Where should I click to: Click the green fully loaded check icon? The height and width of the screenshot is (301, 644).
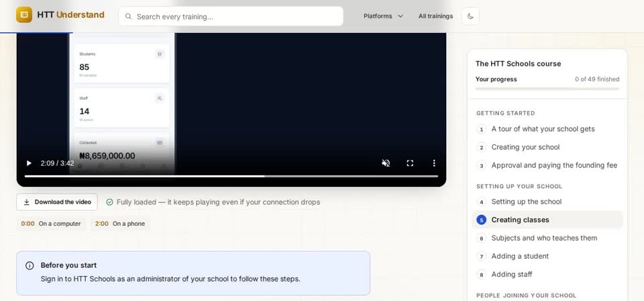point(109,202)
